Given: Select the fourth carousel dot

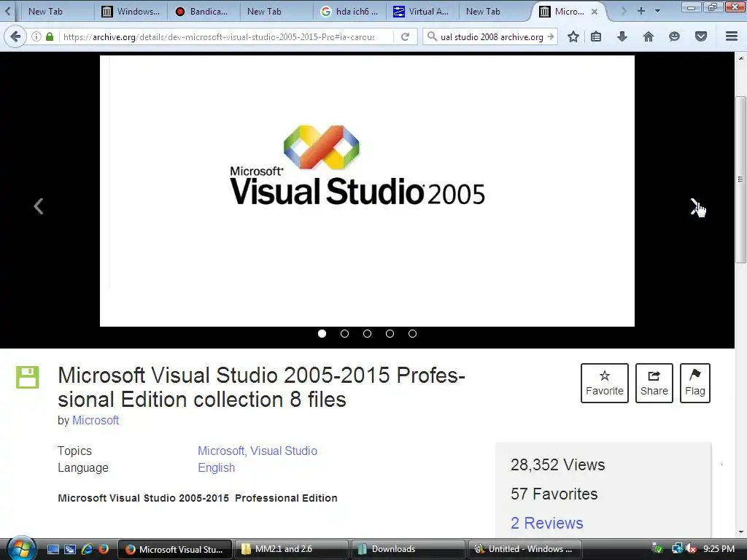Looking at the screenshot, I should 390,334.
